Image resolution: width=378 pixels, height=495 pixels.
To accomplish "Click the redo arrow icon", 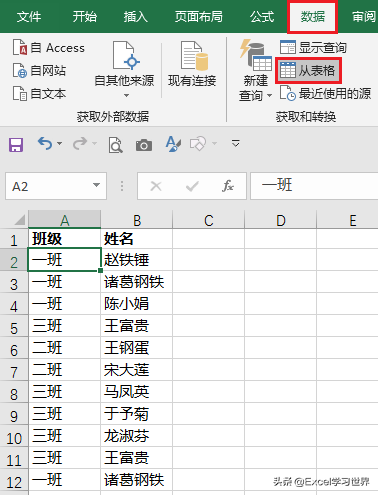I will 80,144.
